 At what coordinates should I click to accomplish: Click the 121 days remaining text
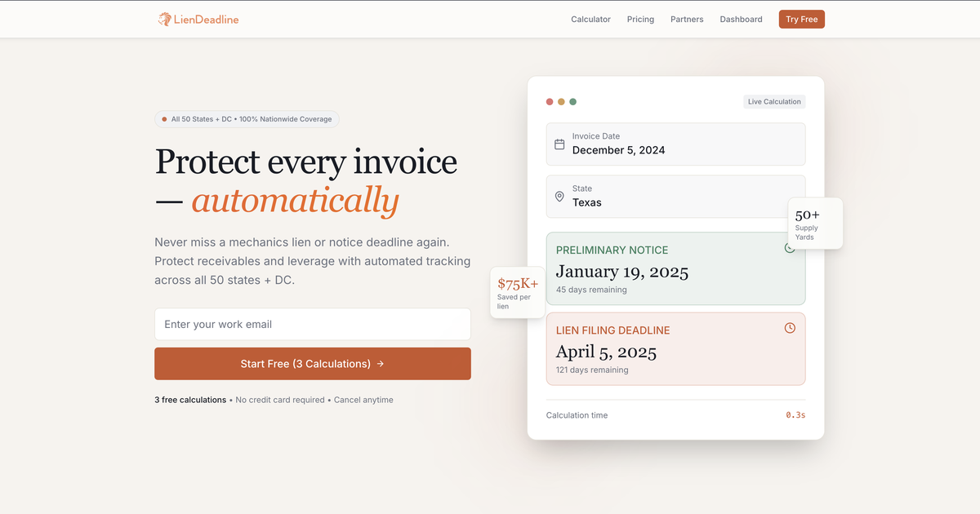click(592, 370)
